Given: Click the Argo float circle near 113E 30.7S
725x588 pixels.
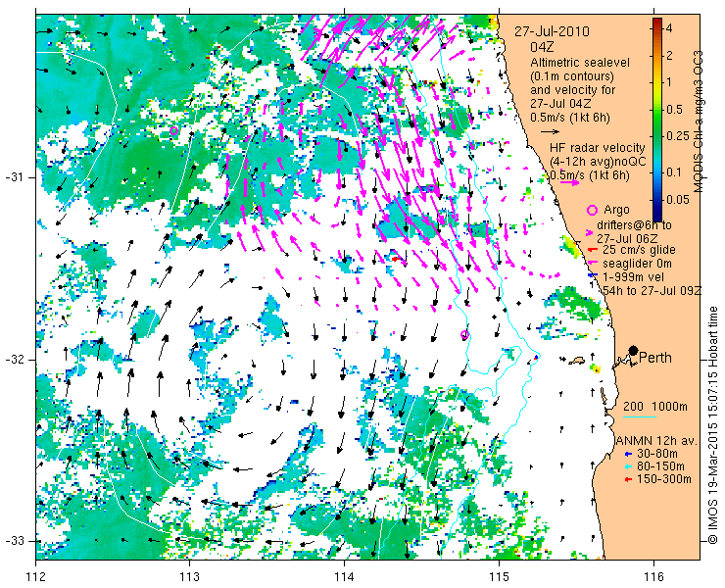Looking at the screenshot, I should (x=173, y=130).
